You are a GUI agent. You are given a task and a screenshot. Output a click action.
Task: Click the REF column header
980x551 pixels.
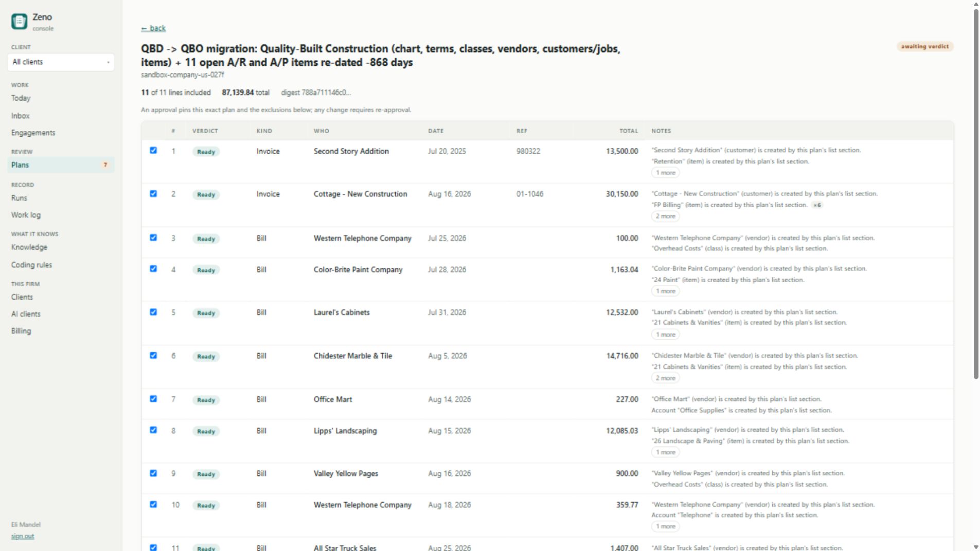coord(522,131)
